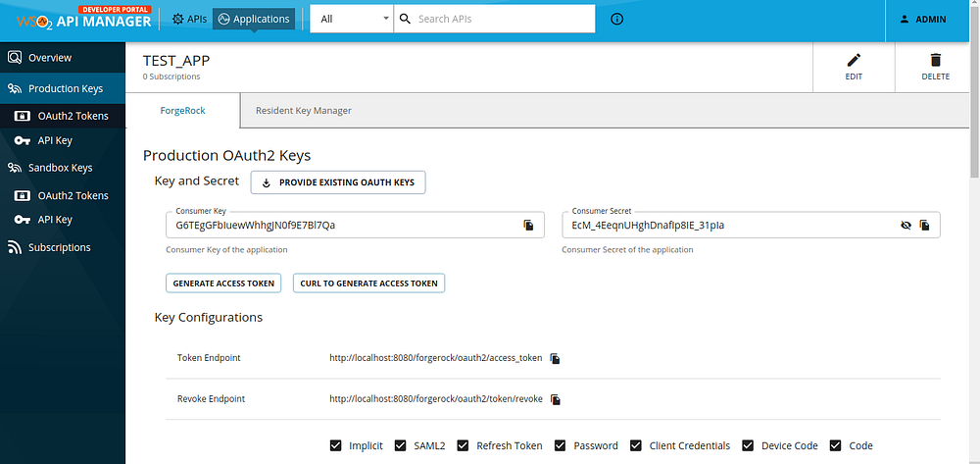Click the info icon beside the search bar
The width and height of the screenshot is (980, 464).
coord(616,19)
